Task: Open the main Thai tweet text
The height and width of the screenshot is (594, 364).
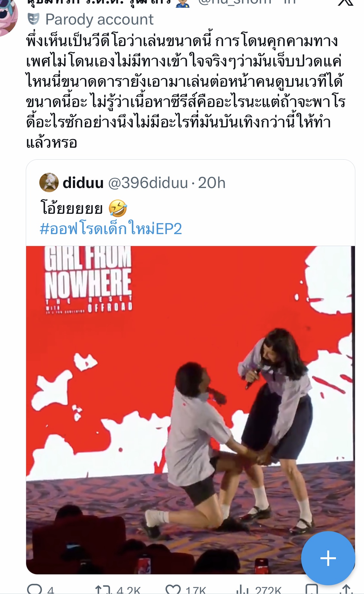Action: 186,92
